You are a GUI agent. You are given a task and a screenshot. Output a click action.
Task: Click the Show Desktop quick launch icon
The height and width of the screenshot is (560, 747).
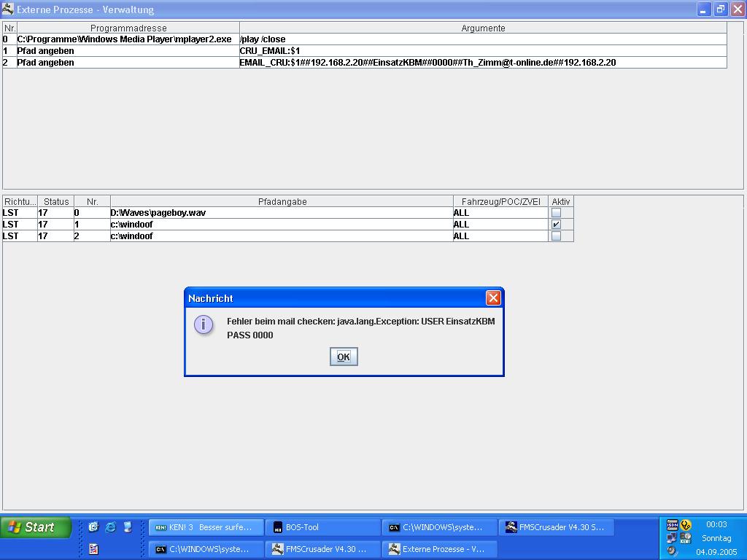[128, 526]
